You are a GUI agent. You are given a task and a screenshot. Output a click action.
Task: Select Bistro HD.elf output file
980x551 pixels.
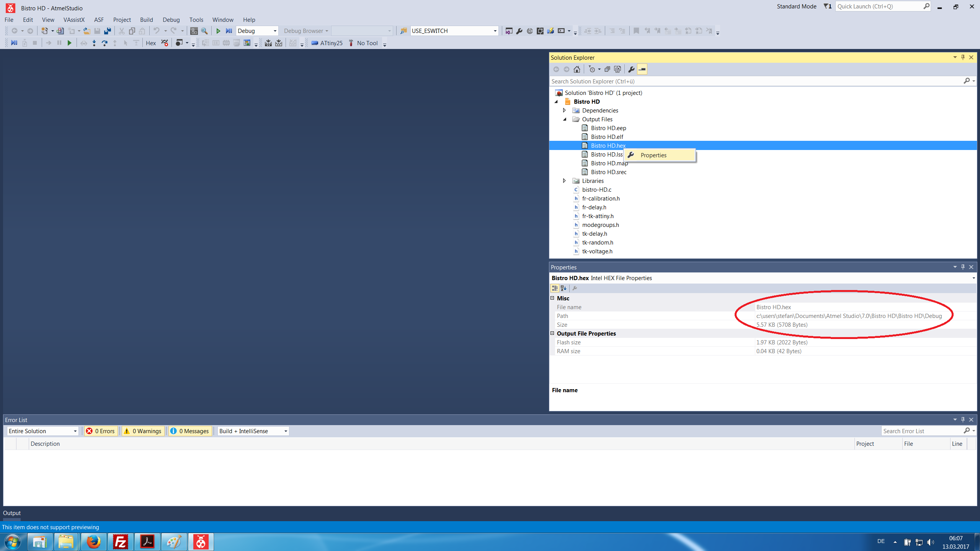coord(607,137)
